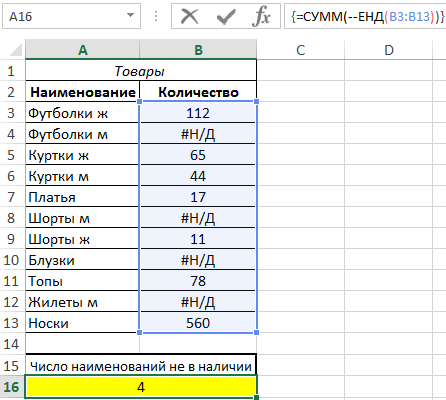Cancel formula entry with the X icon
This screenshot has height=400, width=446.
[x=190, y=16]
